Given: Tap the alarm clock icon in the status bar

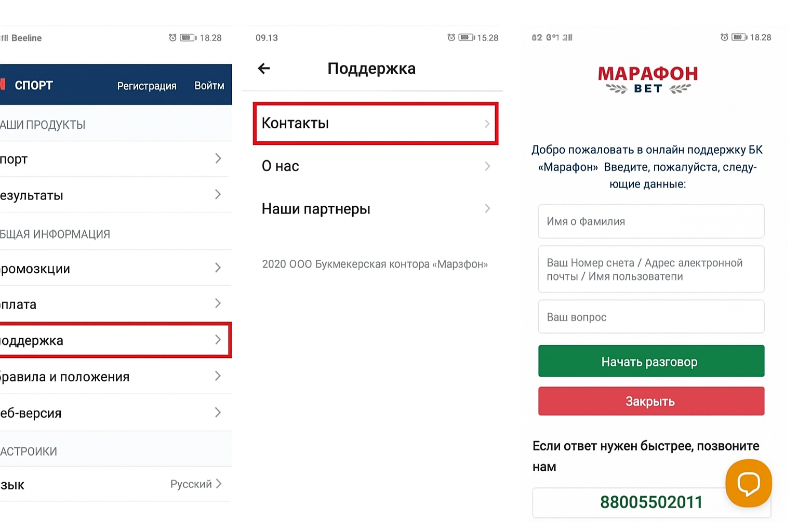Looking at the screenshot, I should [x=173, y=37].
